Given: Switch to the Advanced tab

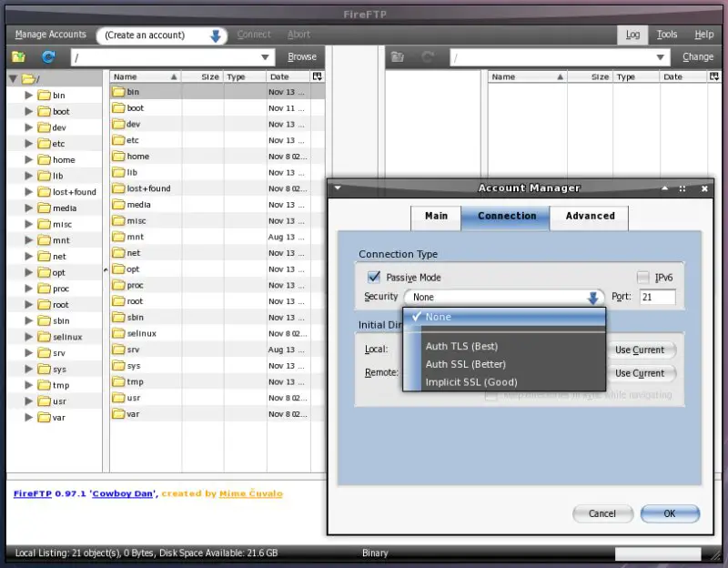Looking at the screenshot, I should [x=590, y=217].
